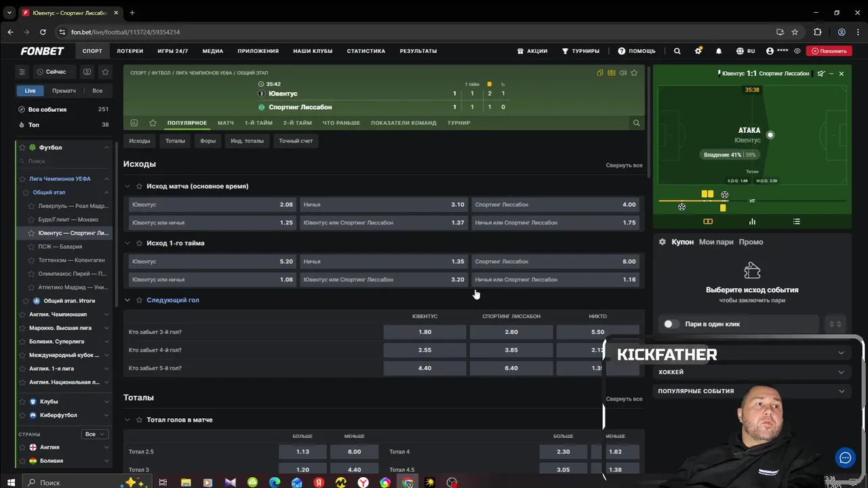Screen dimensions: 868x488
Task: Favorite Следующий гол market star
Action: point(139,300)
